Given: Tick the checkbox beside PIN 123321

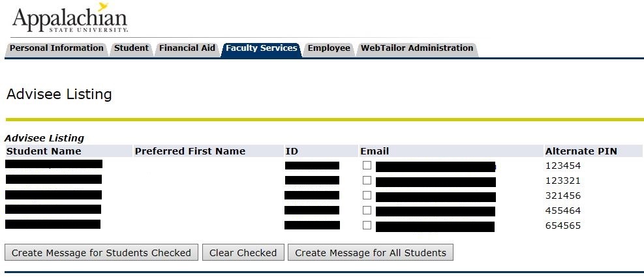Looking at the screenshot, I should click(x=367, y=180).
